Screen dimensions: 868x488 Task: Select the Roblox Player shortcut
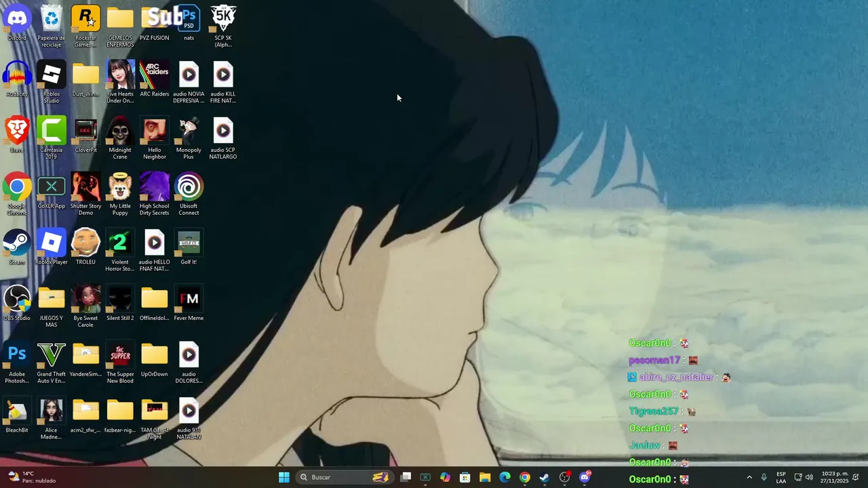(52, 247)
